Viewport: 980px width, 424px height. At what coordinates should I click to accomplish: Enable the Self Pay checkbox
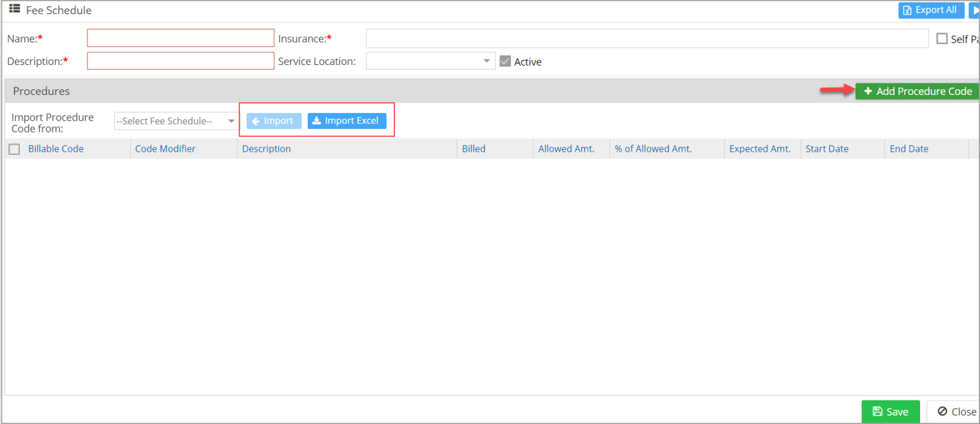click(942, 38)
